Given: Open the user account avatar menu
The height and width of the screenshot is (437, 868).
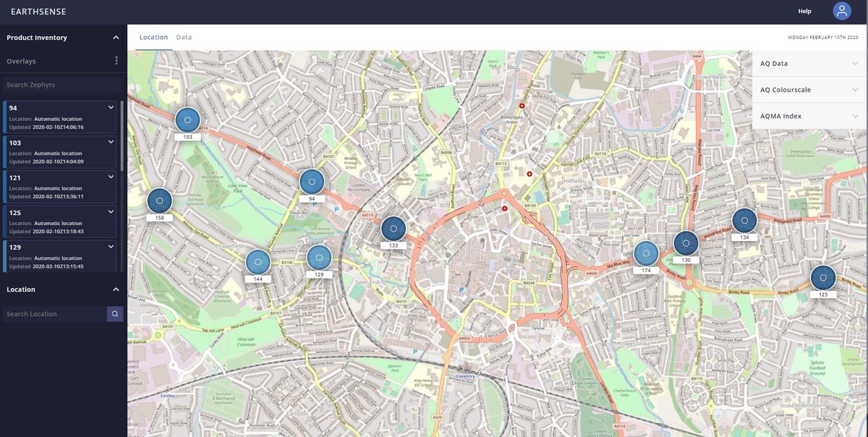Looking at the screenshot, I should (841, 11).
